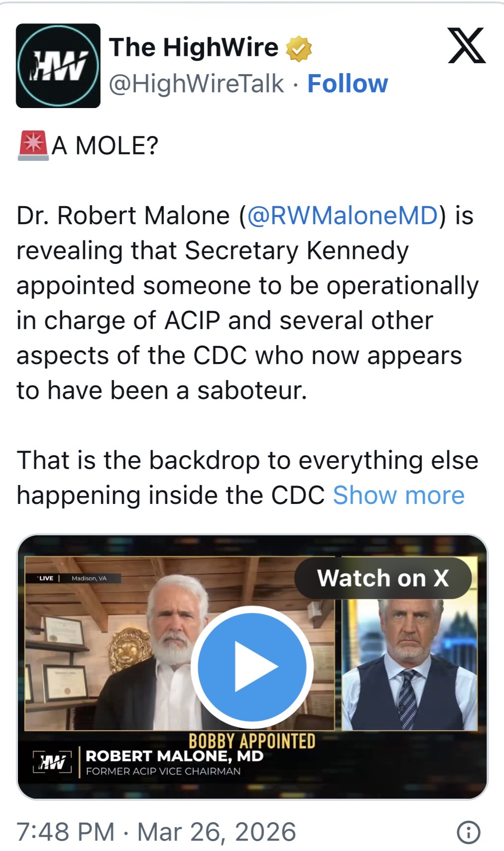Open The HighWire display name
This screenshot has width=504, height=851.
point(194,48)
